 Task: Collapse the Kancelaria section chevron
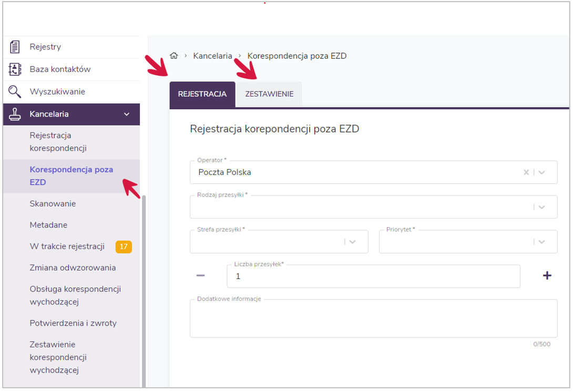(x=126, y=114)
